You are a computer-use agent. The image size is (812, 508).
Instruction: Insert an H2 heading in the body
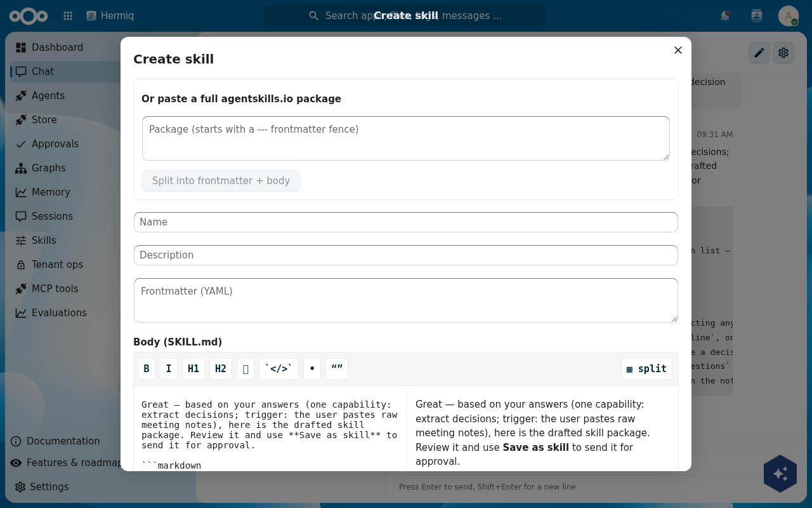221,369
